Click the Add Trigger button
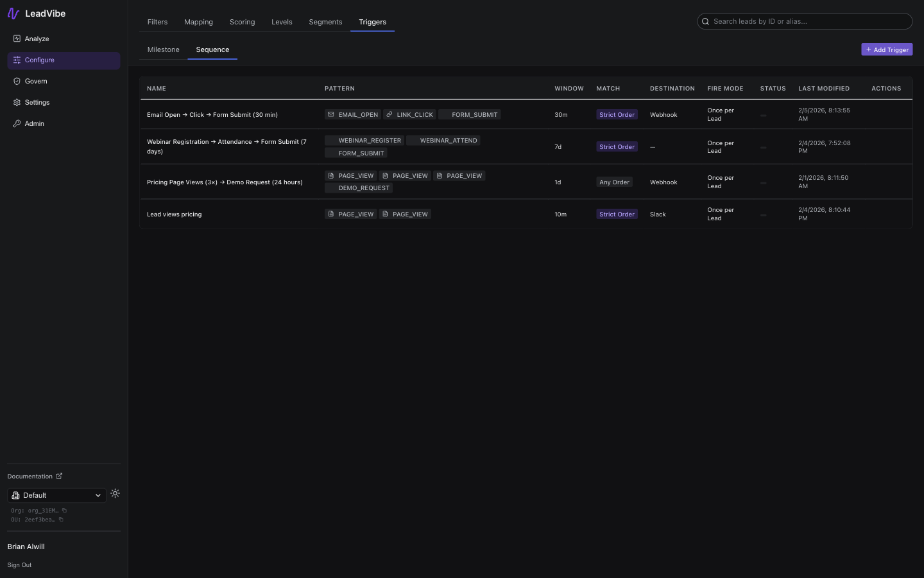 tap(887, 49)
